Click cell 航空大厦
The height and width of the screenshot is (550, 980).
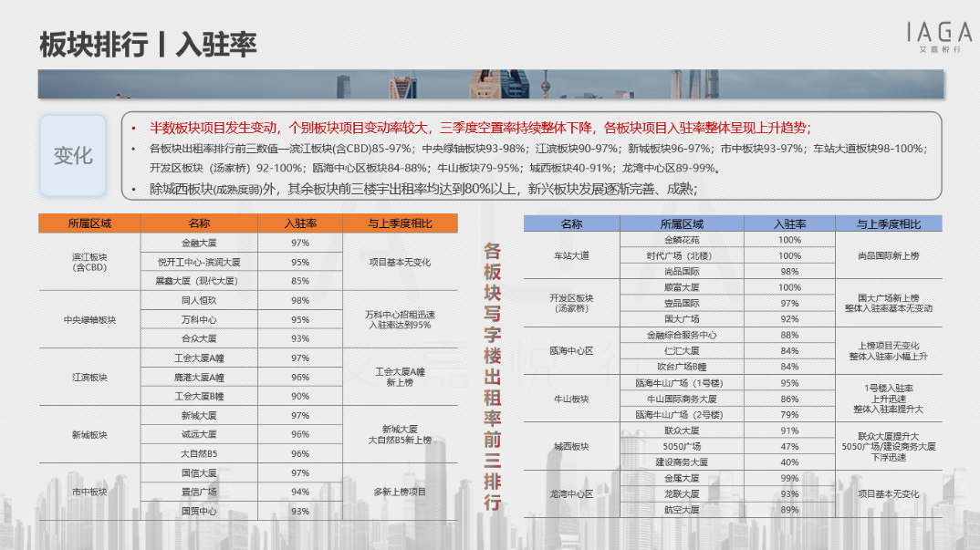682,509
